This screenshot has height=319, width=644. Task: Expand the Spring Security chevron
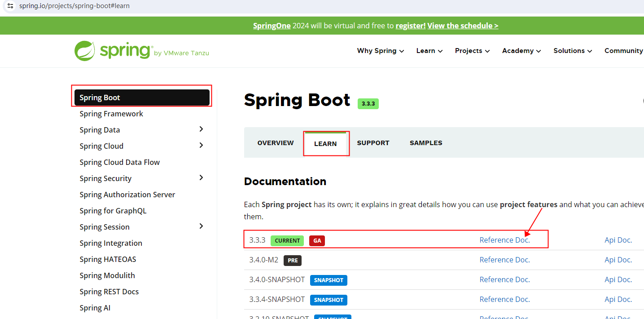click(x=201, y=178)
